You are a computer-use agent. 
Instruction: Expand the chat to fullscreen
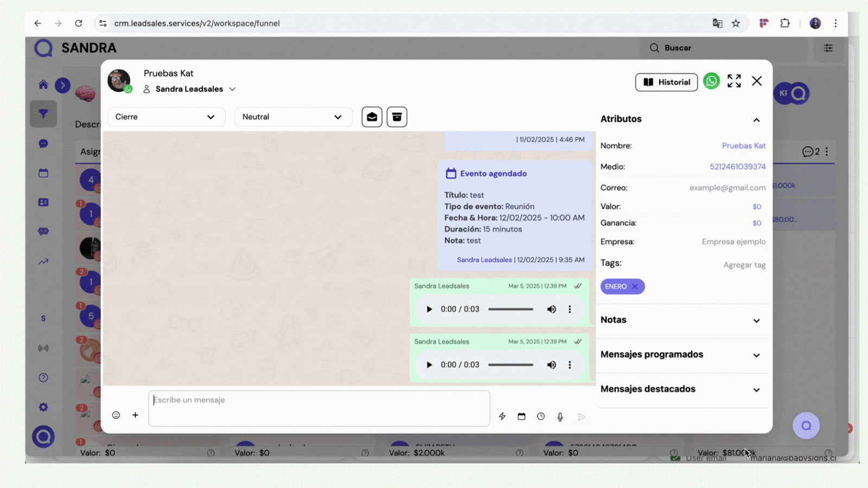[734, 81]
